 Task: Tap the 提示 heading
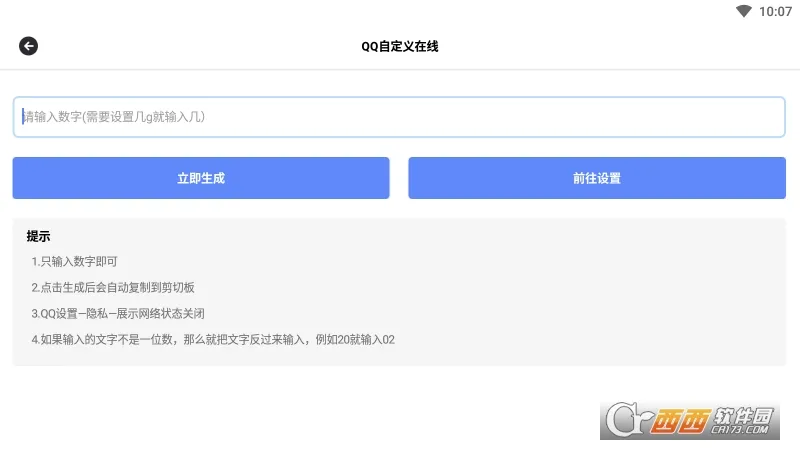click(x=38, y=236)
